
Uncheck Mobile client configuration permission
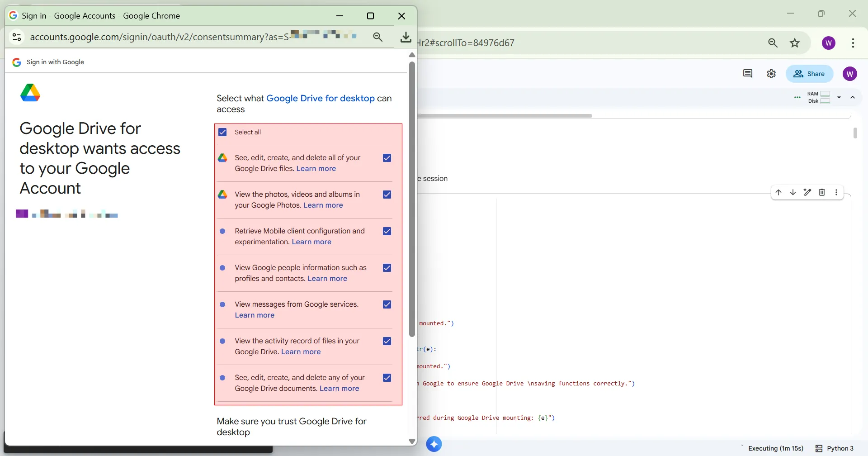[x=387, y=231]
